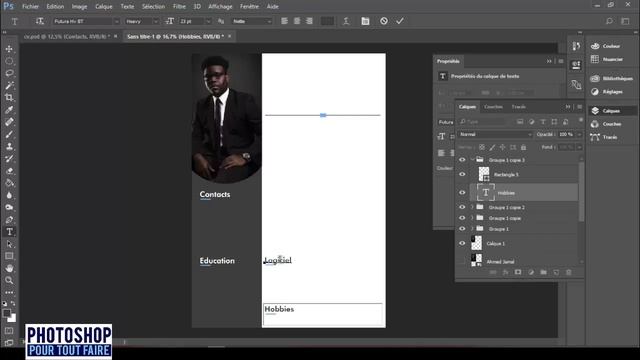This screenshot has width=640, height=360.
Task: Select the Horizontal Type tool
Action: coord(9,232)
